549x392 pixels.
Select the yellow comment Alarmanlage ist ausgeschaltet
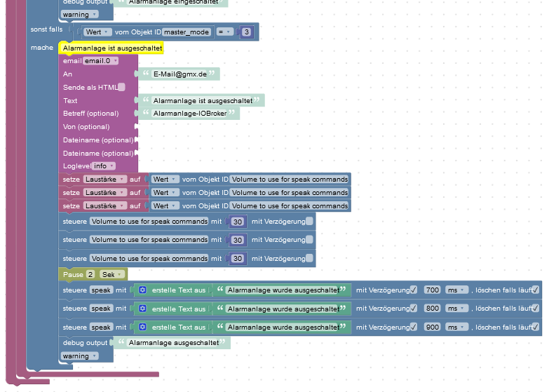click(111, 48)
